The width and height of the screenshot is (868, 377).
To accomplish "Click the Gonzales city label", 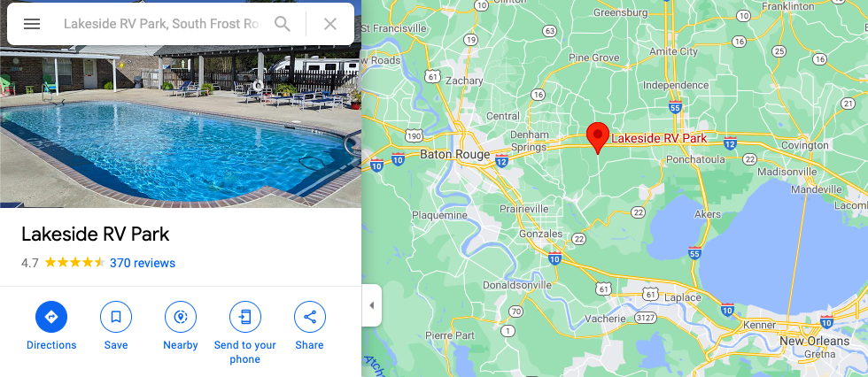I will 541,234.
